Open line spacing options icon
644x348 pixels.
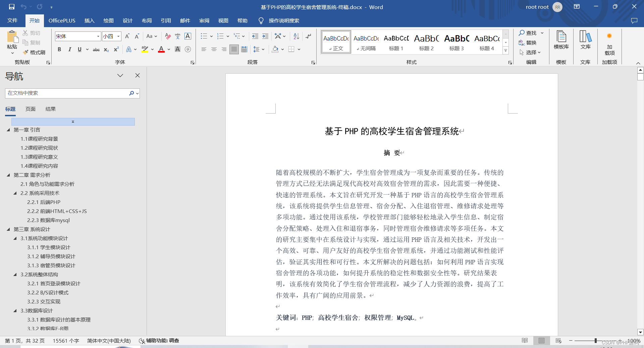[257, 50]
